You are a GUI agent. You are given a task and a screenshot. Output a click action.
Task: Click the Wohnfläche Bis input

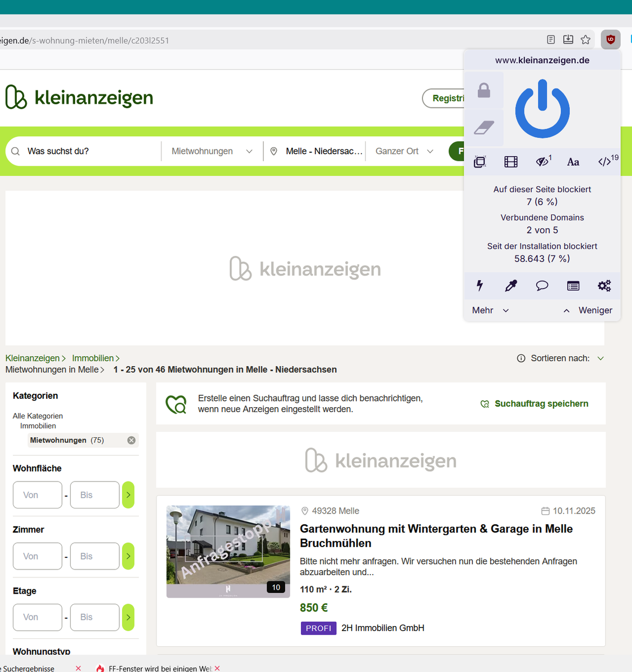pyautogui.click(x=95, y=495)
